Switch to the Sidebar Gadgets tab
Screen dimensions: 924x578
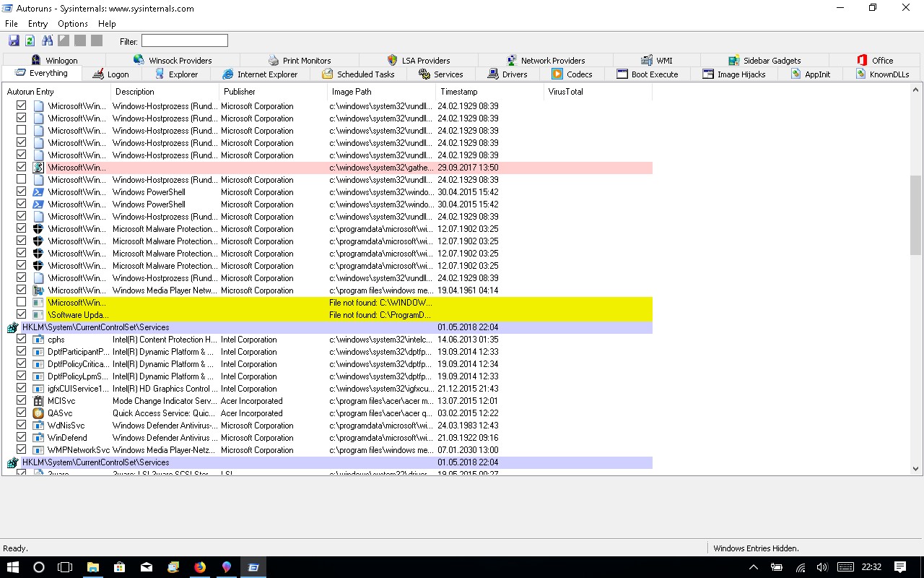[764, 60]
